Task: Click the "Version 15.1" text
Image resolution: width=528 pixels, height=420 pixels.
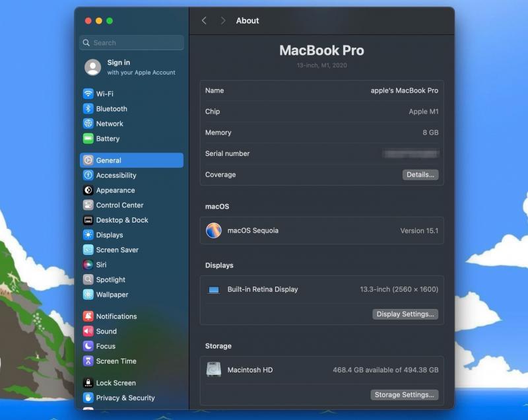Action: pos(419,230)
